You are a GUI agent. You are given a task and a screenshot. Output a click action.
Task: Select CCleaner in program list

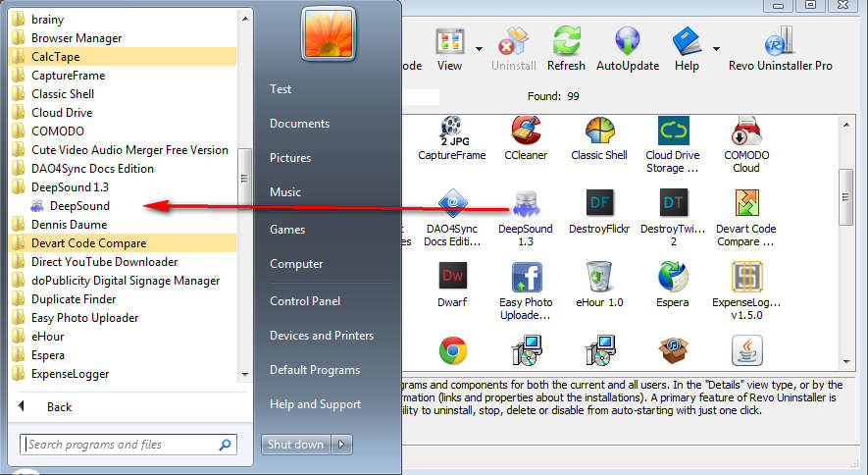526,132
